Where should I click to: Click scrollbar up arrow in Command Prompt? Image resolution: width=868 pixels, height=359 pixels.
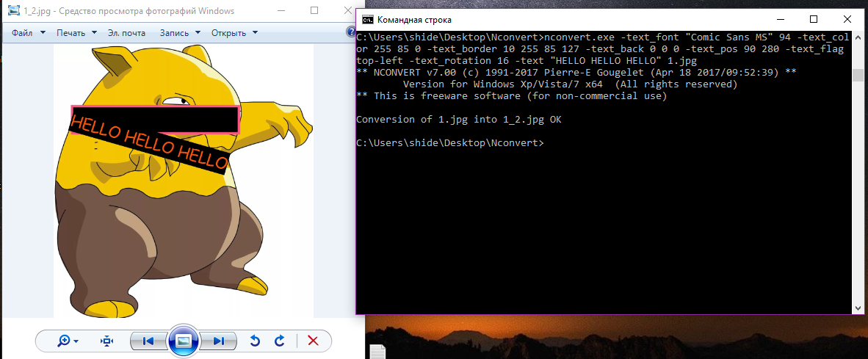858,37
